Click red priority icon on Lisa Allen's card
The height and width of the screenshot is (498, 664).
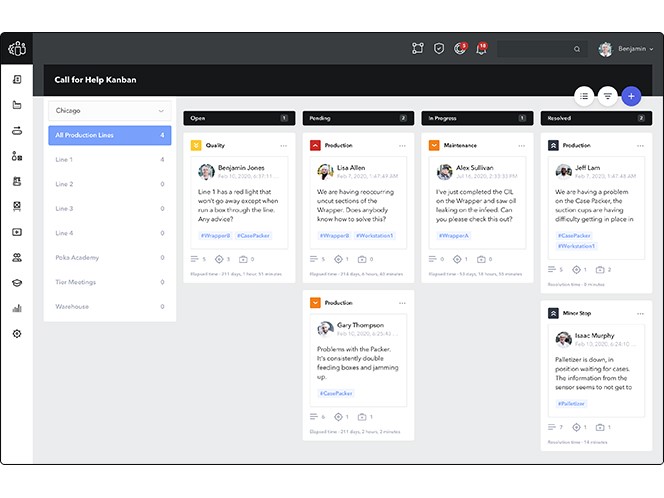315,145
